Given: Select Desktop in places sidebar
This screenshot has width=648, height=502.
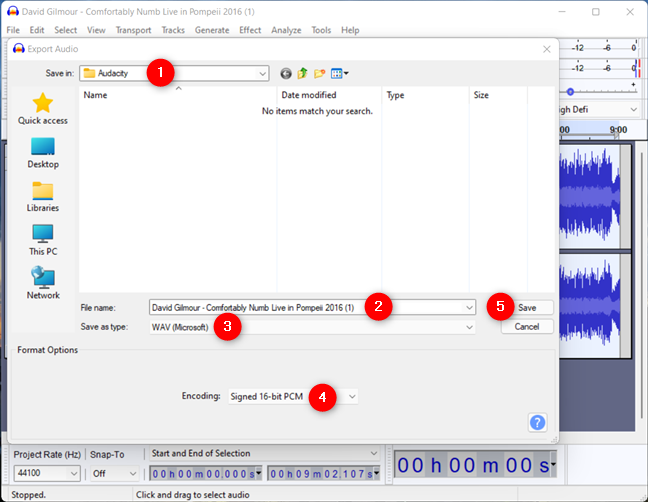Looking at the screenshot, I should click(x=43, y=153).
